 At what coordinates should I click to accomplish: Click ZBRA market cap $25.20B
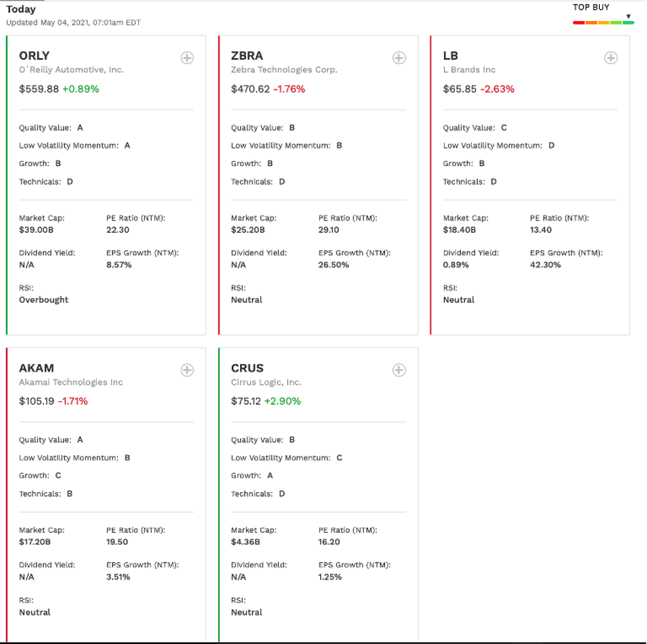[248, 230]
